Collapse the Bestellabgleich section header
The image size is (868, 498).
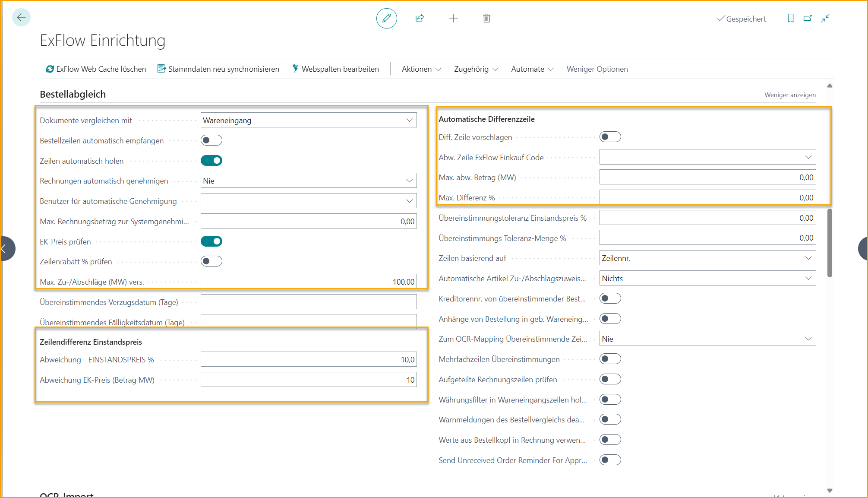(x=73, y=94)
